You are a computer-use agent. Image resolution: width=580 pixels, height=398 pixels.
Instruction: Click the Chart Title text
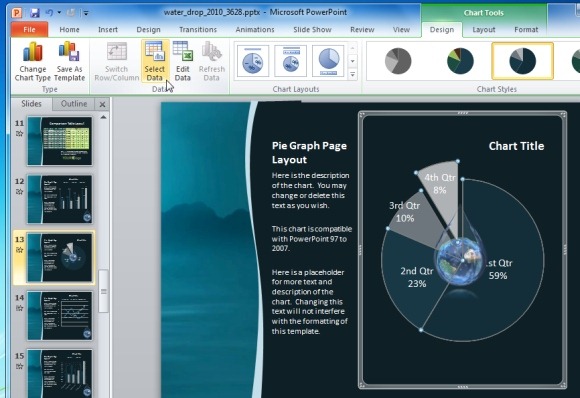pyautogui.click(x=516, y=146)
